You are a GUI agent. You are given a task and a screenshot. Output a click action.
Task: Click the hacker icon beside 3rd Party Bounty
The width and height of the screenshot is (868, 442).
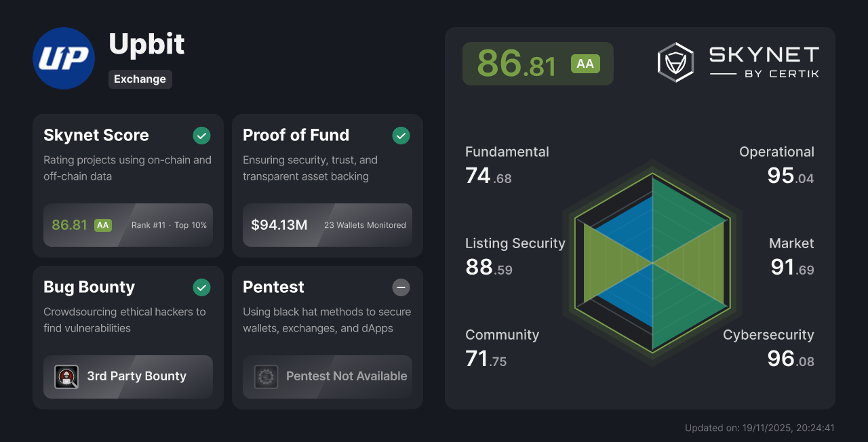click(66, 377)
